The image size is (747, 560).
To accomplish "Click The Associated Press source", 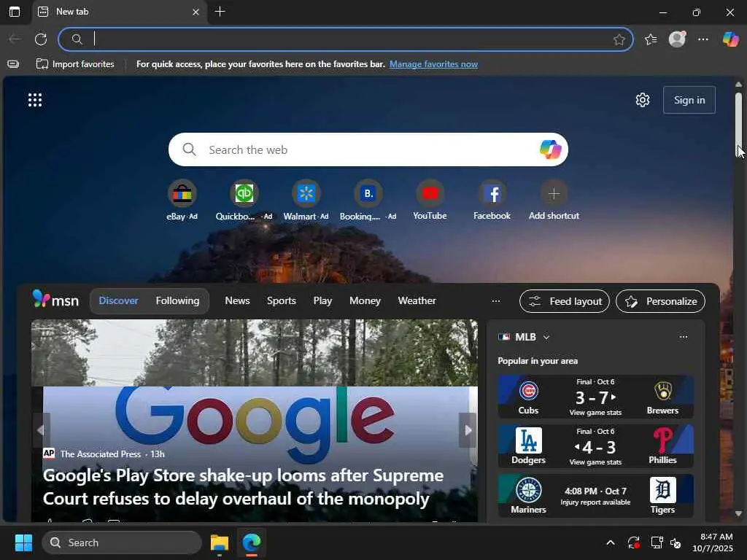I will [x=100, y=454].
